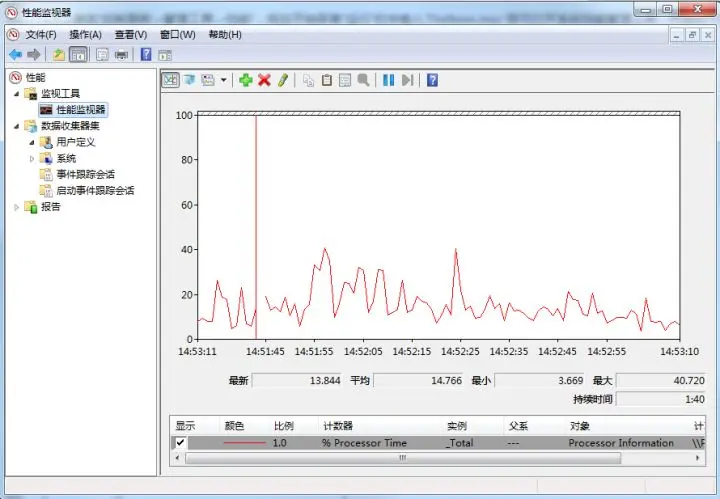
Task: Collapse the 数据收集器集 node arrow
Action: 17,126
